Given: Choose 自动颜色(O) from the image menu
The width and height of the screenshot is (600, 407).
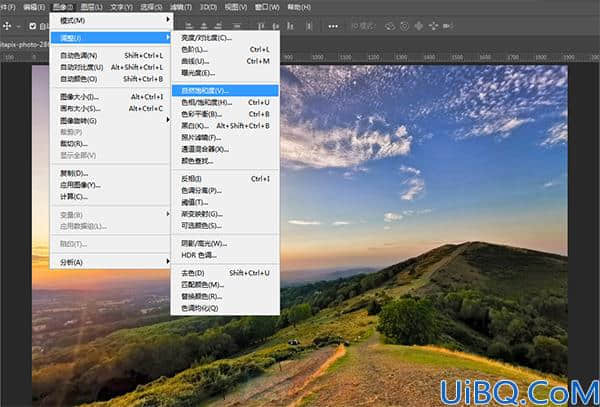Looking at the screenshot, I should click(111, 79).
